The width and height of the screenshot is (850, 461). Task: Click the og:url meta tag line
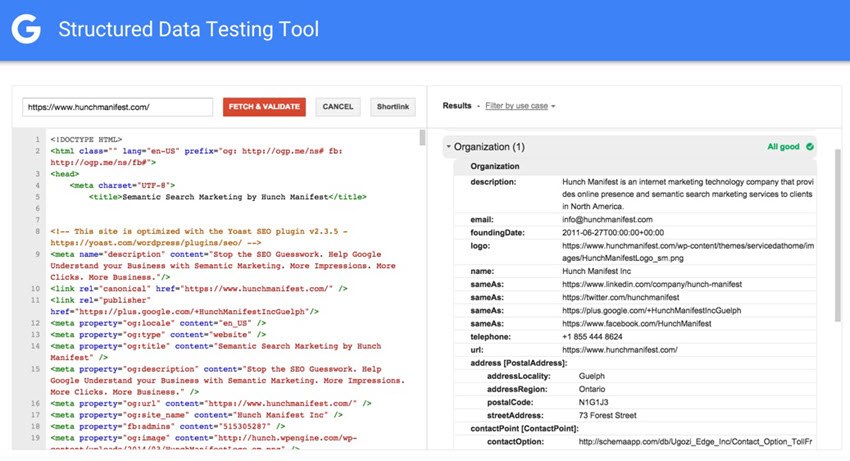coord(211,404)
